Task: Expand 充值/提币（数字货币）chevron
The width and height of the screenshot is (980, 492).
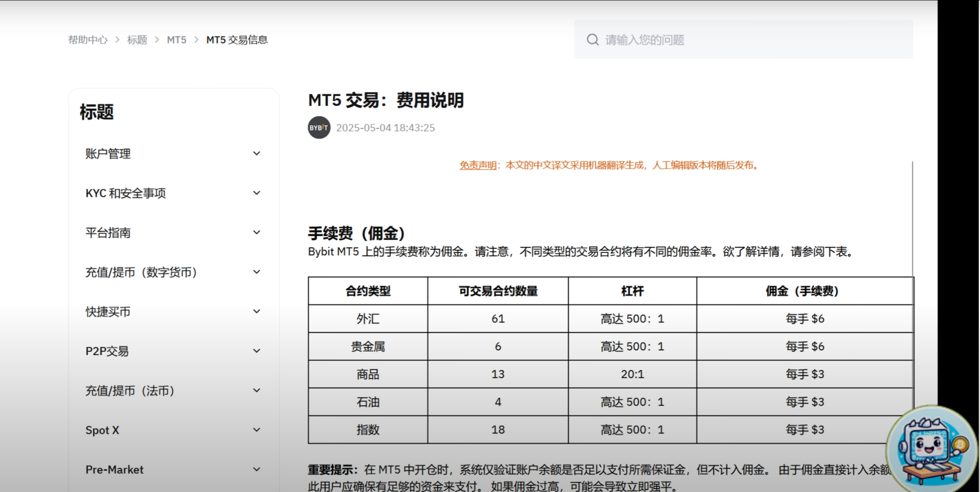Action: coord(256,272)
